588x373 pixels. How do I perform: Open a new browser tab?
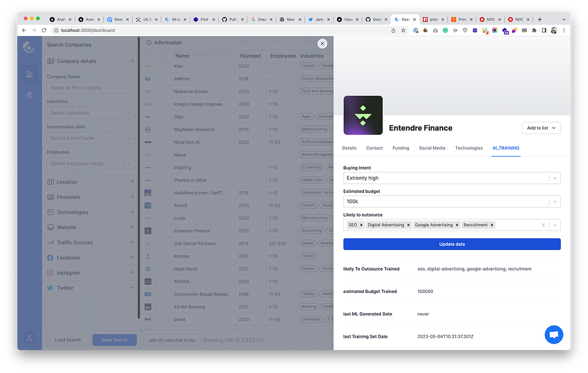pos(540,19)
